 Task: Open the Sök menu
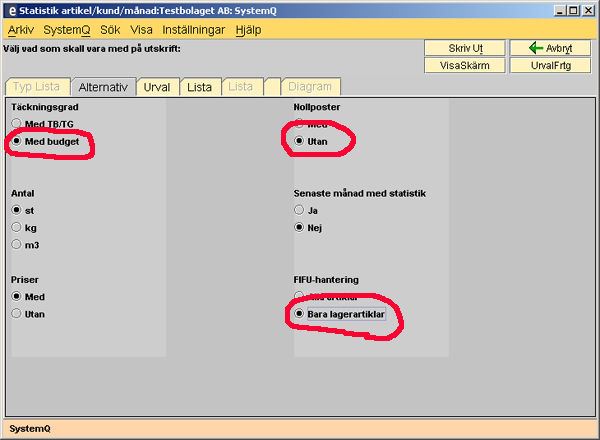(110, 30)
